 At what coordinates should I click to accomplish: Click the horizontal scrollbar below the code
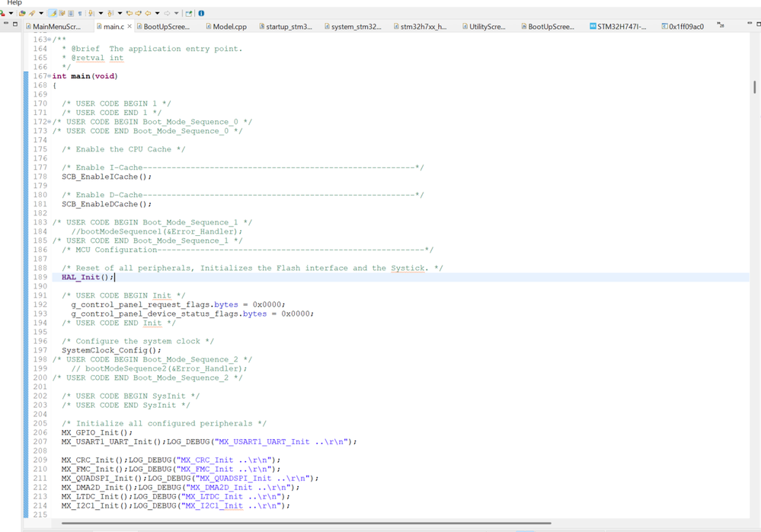(305, 524)
